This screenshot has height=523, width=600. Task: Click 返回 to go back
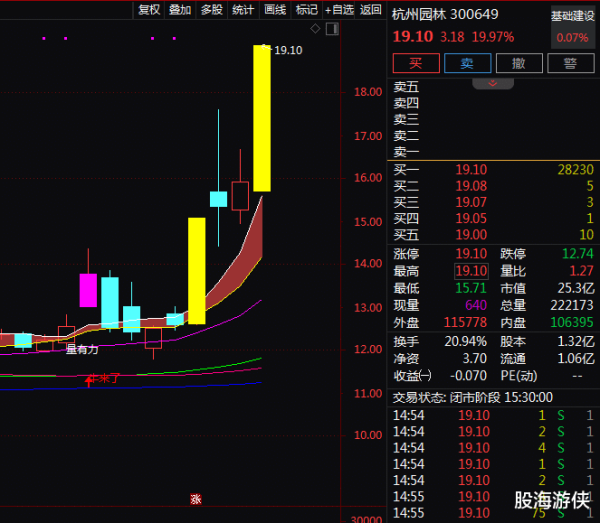[371, 10]
